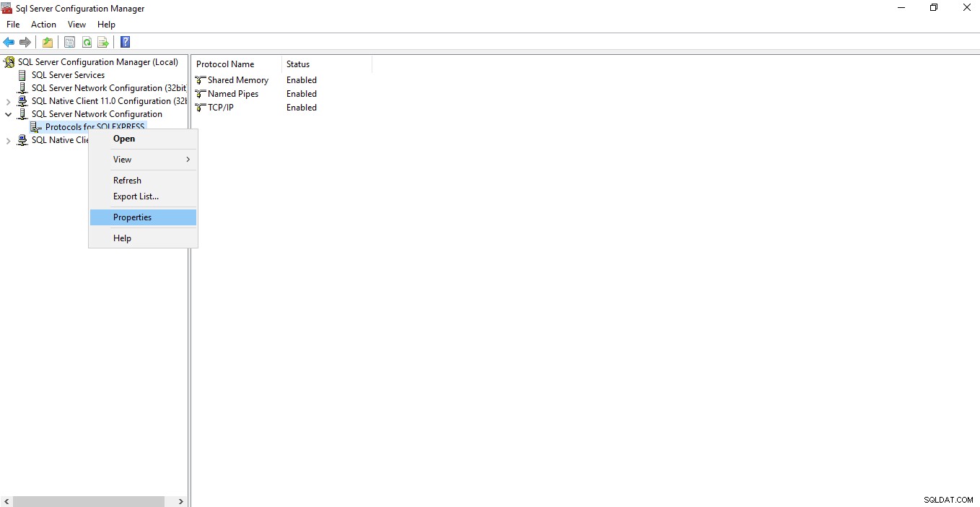The image size is (980, 507).
Task: Click the Back arrow in the toolbar
Action: 9,42
